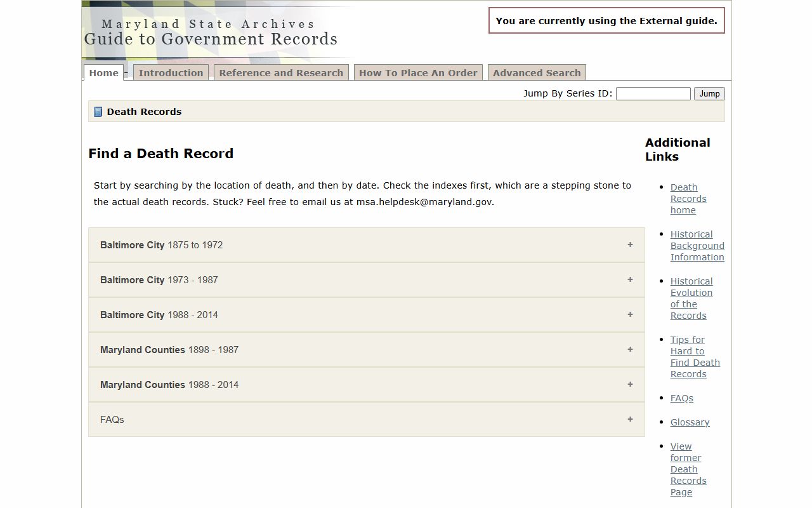Open View former Death Records Page link
Image resolution: width=812 pixels, height=508 pixels.
point(688,469)
